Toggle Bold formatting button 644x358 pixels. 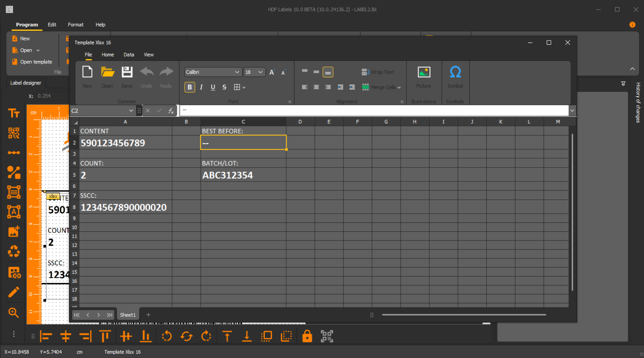(x=190, y=87)
